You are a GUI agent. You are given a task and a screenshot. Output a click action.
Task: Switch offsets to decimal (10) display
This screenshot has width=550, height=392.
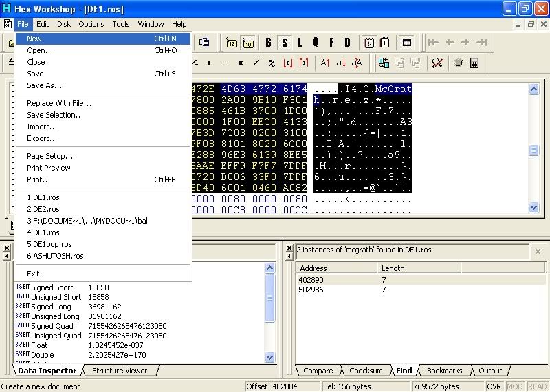(x=248, y=43)
